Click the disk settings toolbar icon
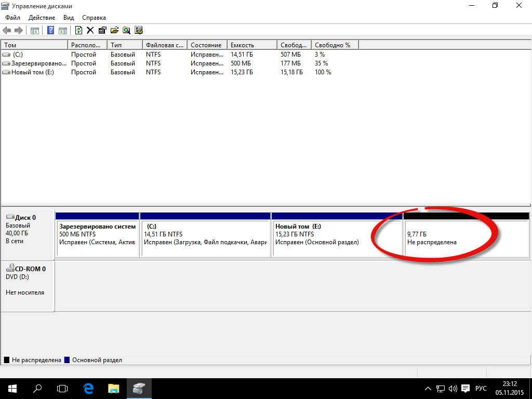The image size is (532, 399). point(139,31)
